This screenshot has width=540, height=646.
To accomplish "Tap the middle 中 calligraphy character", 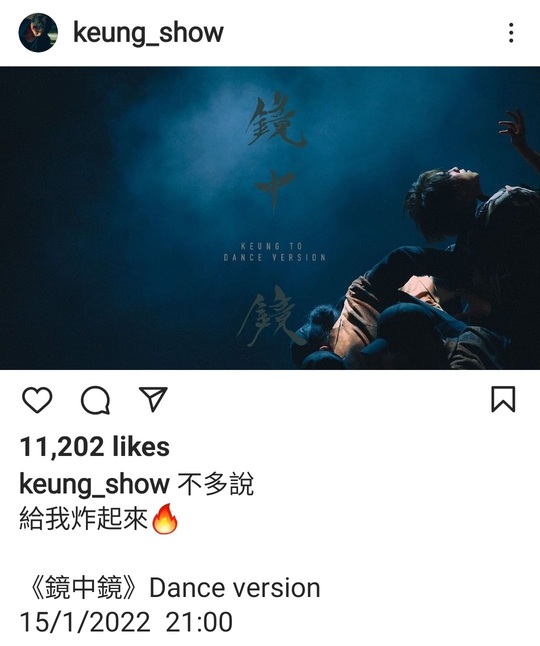I will (x=275, y=187).
